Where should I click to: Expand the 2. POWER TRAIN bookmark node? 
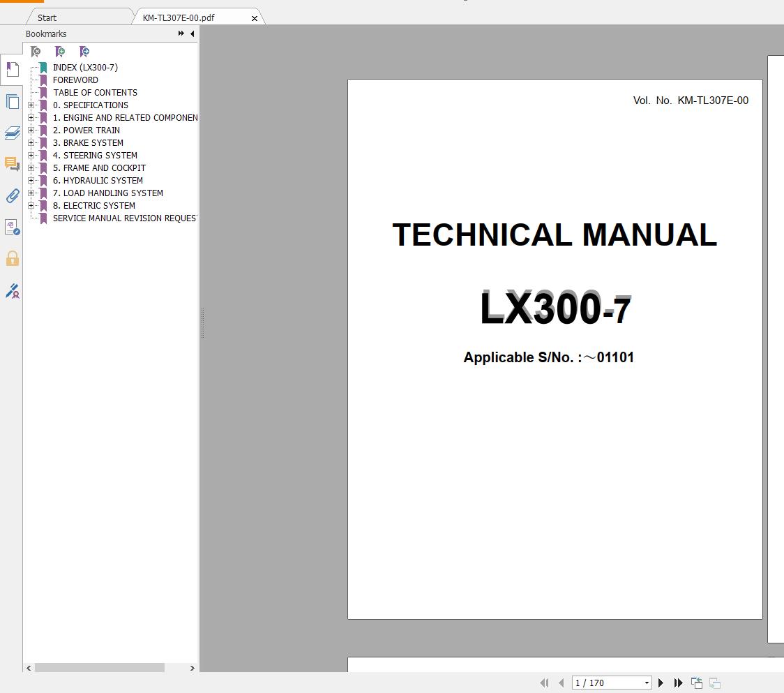(x=31, y=130)
